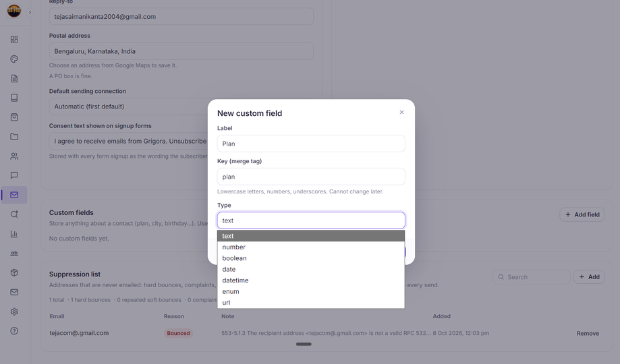
Task: Open the document pages icon in sidebar
Action: [x=14, y=78]
